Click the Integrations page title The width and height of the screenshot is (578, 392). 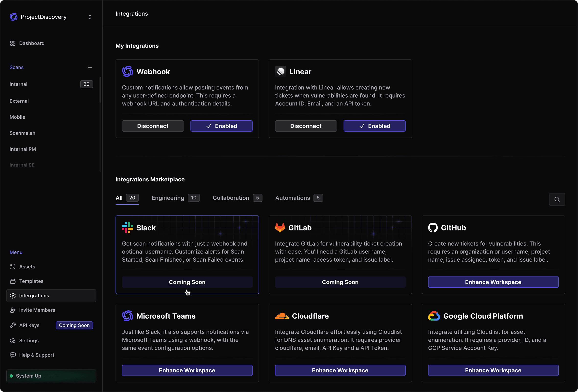[132, 14]
